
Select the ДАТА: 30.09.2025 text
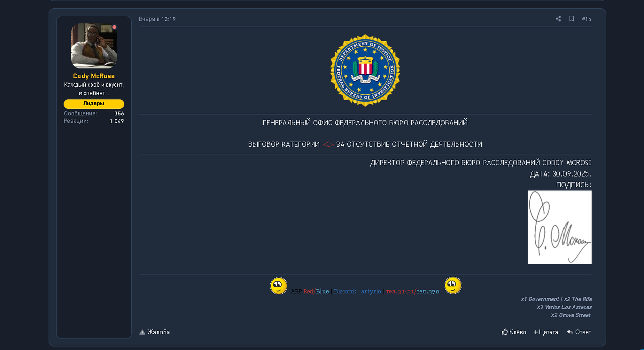(x=560, y=174)
